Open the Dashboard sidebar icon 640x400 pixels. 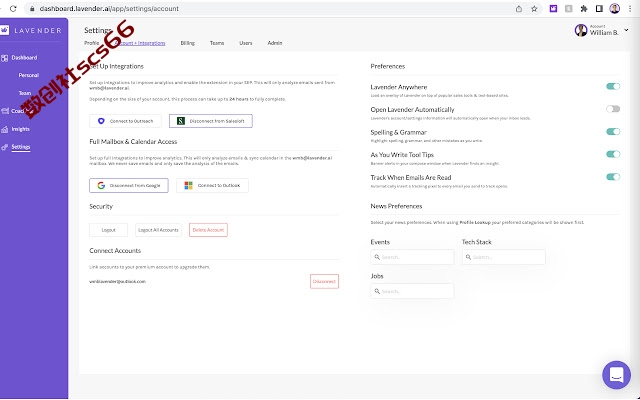(x=4, y=58)
